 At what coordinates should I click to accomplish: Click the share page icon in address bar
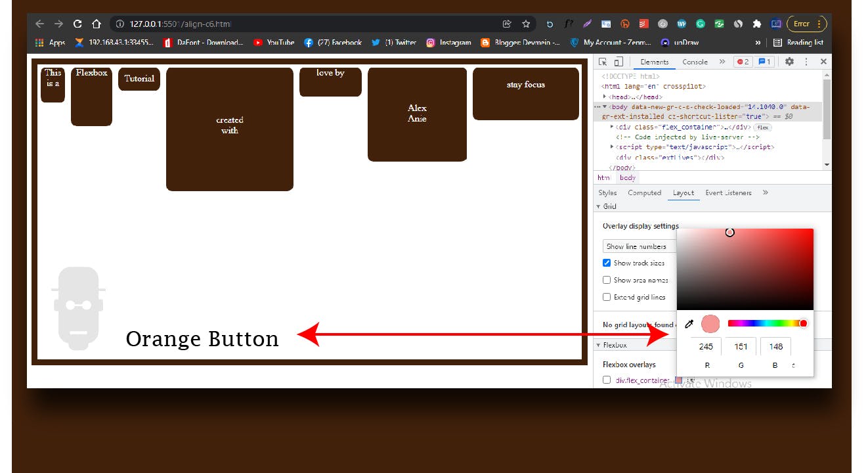tap(507, 24)
